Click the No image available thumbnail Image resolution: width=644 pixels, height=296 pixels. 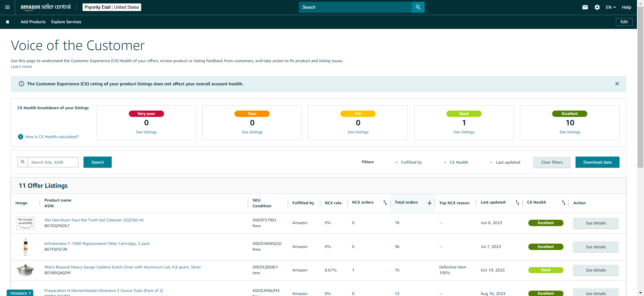click(x=25, y=223)
